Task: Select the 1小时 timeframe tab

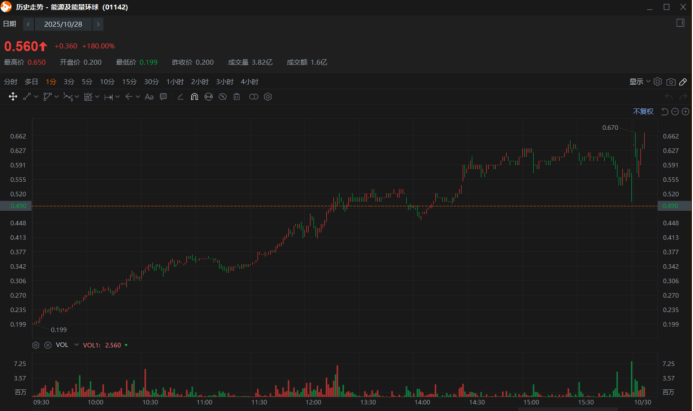Action: tap(175, 81)
